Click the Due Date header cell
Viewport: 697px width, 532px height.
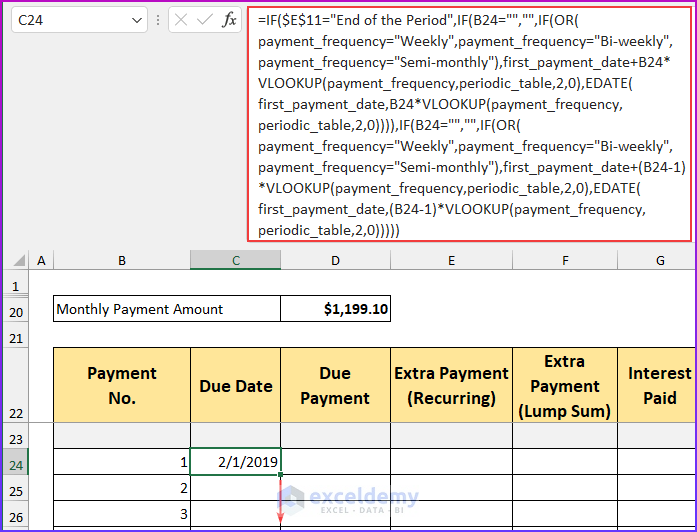click(x=236, y=385)
